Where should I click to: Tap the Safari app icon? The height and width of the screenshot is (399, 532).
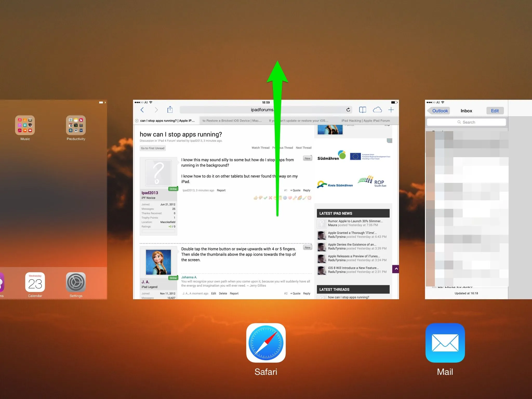coord(266,343)
